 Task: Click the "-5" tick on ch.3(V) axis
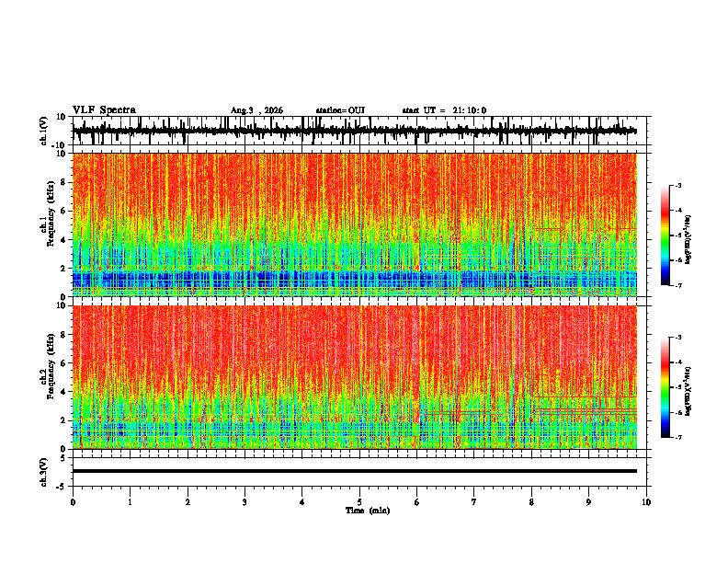(x=63, y=487)
